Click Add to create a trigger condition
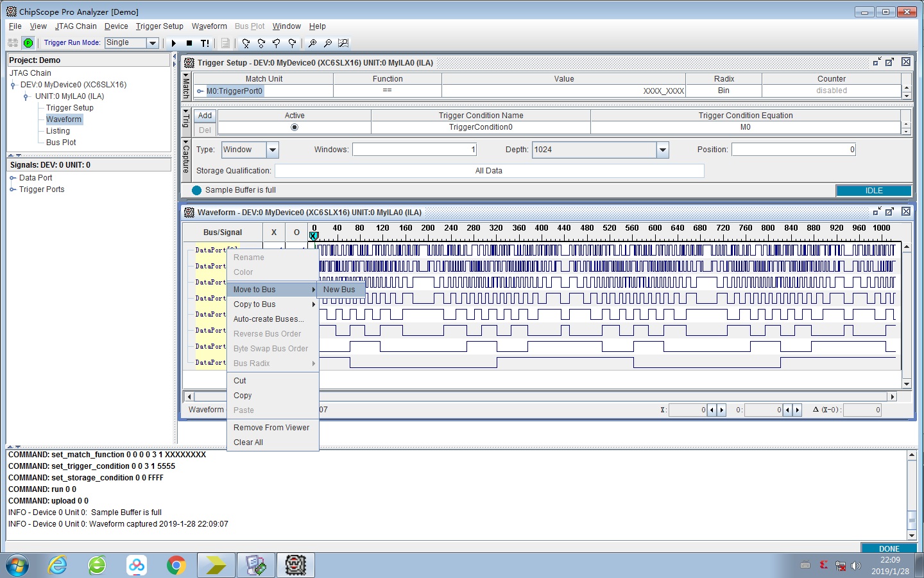The width and height of the screenshot is (924, 578). [x=205, y=116]
